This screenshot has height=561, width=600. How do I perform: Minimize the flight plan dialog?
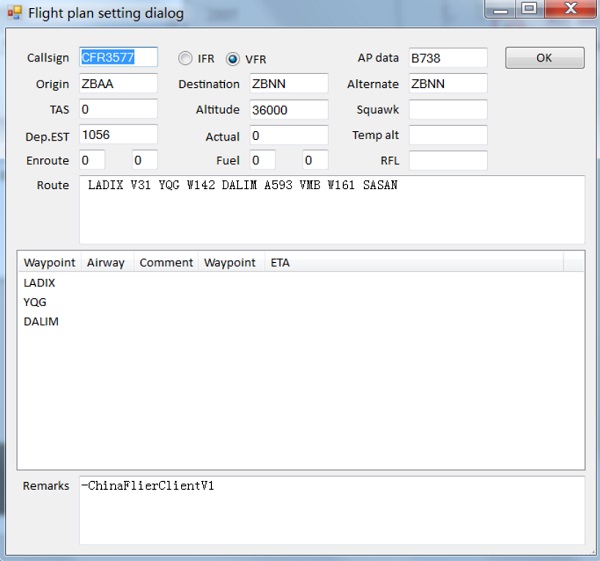tap(500, 8)
